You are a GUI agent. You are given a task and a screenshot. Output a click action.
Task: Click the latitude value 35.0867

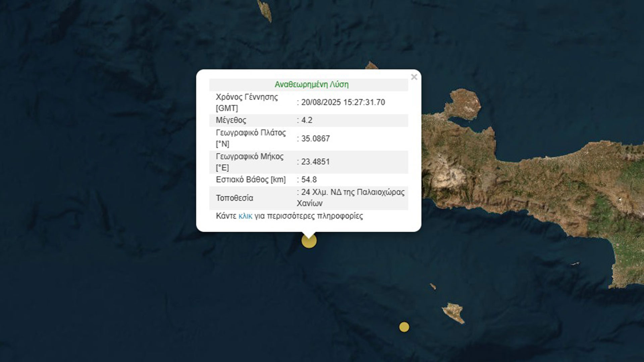click(315, 139)
